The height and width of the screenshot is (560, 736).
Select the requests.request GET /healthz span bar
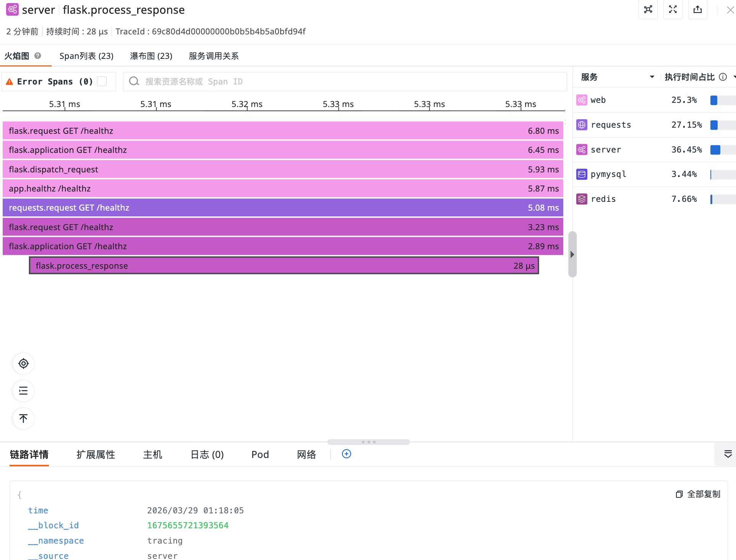coord(283,208)
